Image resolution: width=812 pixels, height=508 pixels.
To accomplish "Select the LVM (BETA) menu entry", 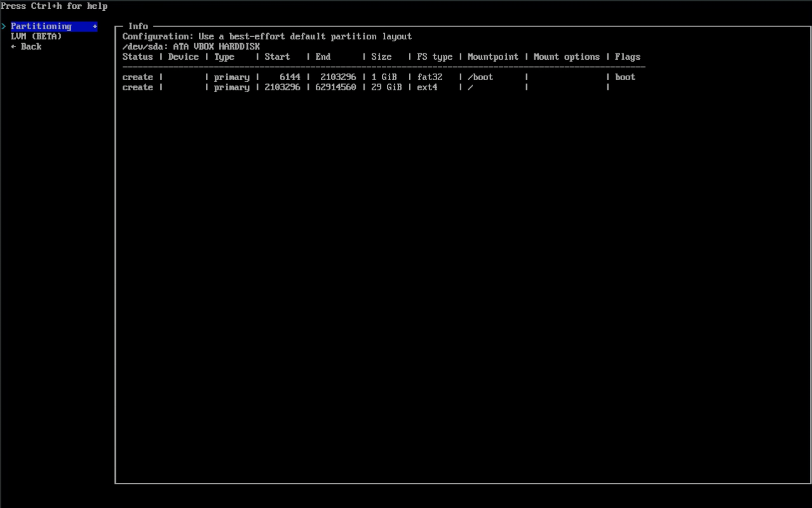I will pos(36,36).
